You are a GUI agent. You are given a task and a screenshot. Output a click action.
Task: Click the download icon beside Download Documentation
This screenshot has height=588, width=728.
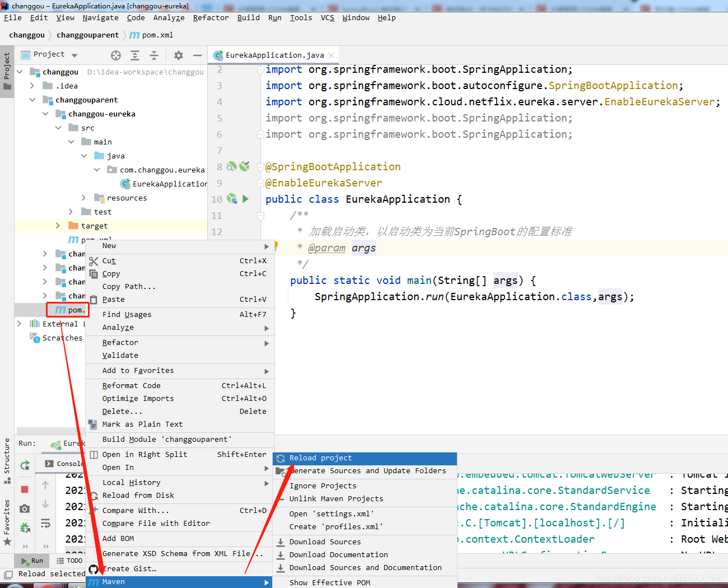pyautogui.click(x=281, y=555)
